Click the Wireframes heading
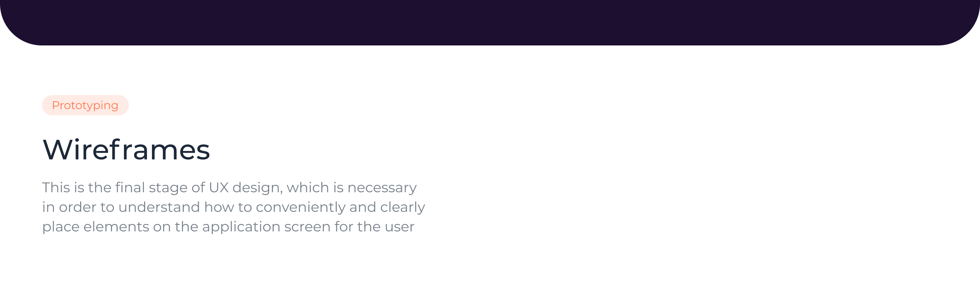The height and width of the screenshot is (295, 980). [126, 150]
